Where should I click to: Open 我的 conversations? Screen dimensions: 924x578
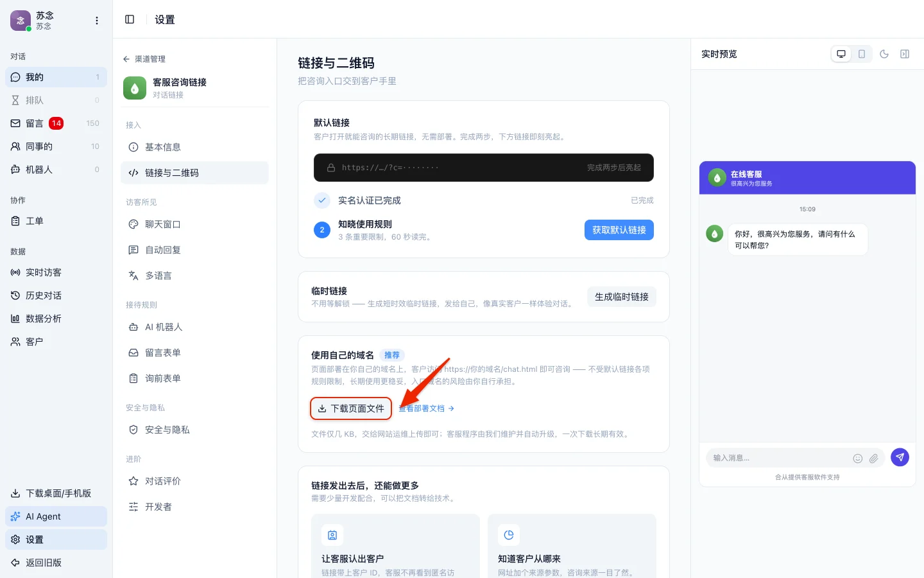(x=56, y=77)
